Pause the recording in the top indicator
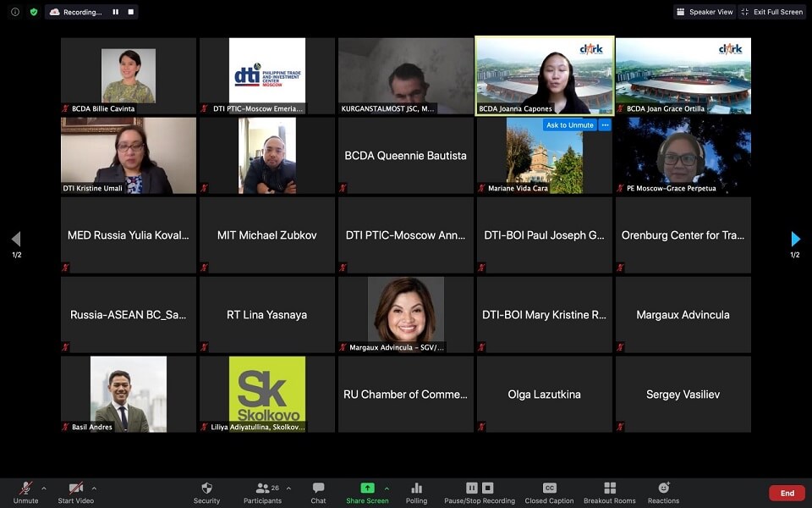The height and width of the screenshot is (508, 812). click(116, 12)
